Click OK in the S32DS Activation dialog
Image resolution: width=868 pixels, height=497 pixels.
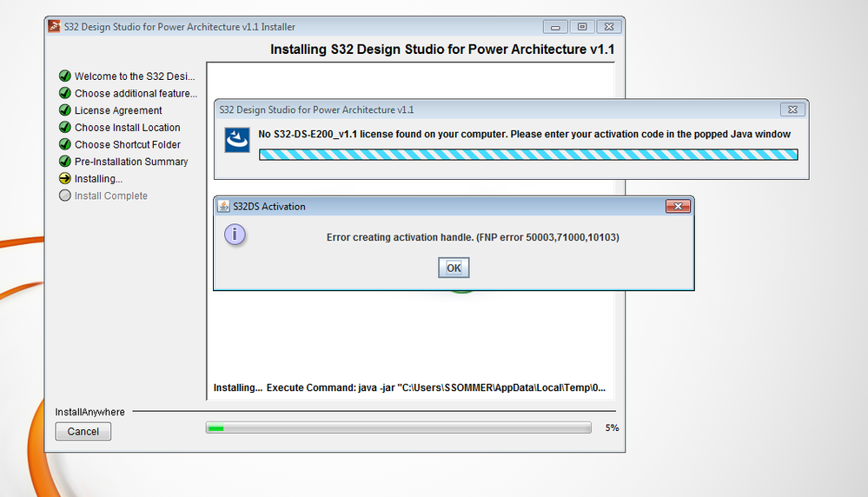(x=454, y=268)
